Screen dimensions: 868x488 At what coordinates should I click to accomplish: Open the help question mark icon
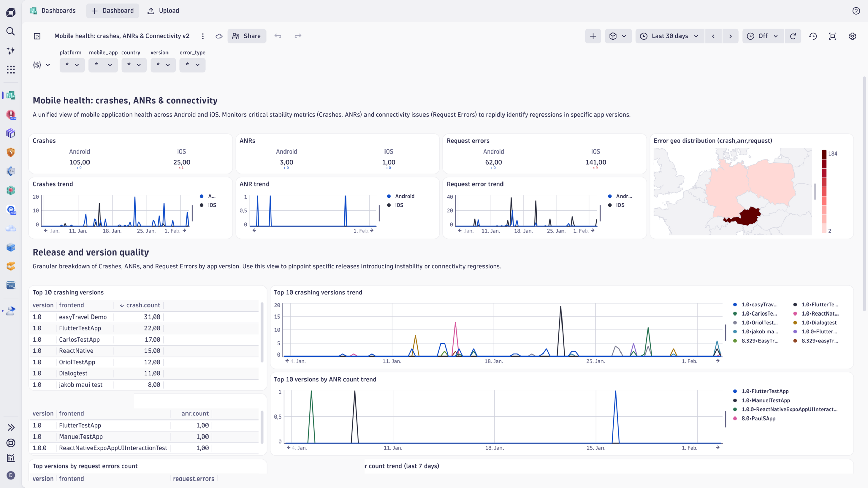point(856,11)
